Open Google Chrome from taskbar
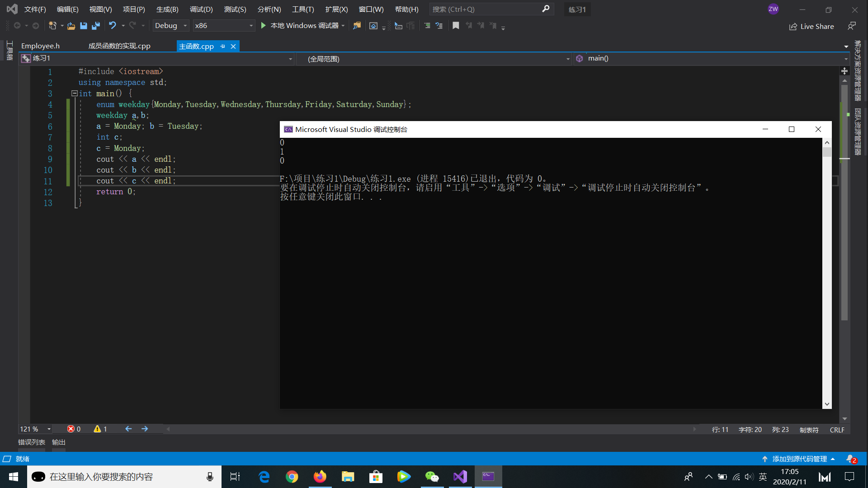 coord(292,477)
